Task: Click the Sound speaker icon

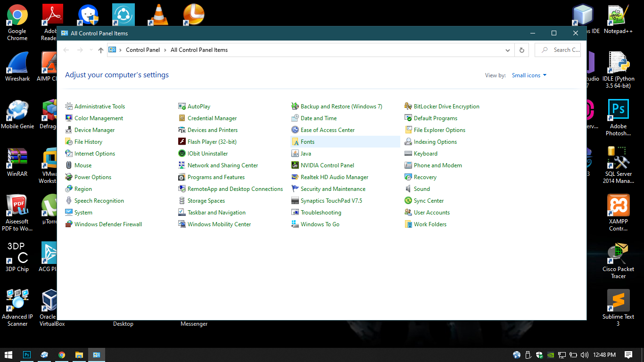Action: (x=408, y=189)
